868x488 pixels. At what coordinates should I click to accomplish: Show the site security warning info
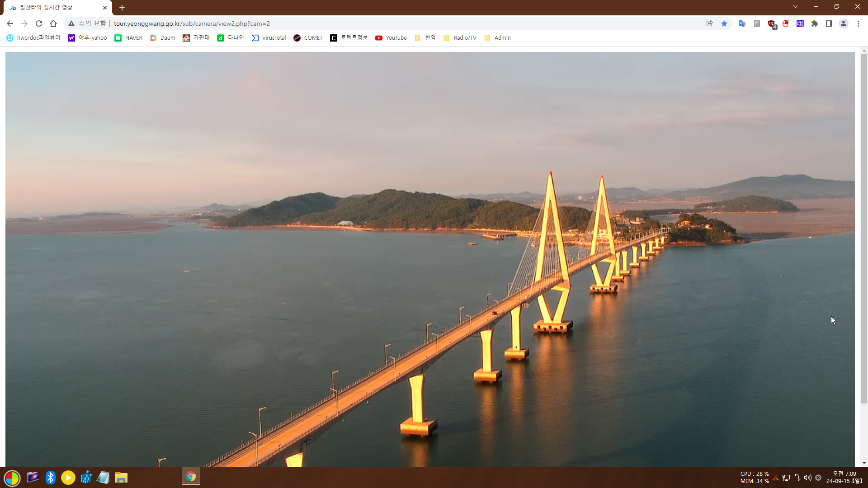pyautogui.click(x=87, y=23)
